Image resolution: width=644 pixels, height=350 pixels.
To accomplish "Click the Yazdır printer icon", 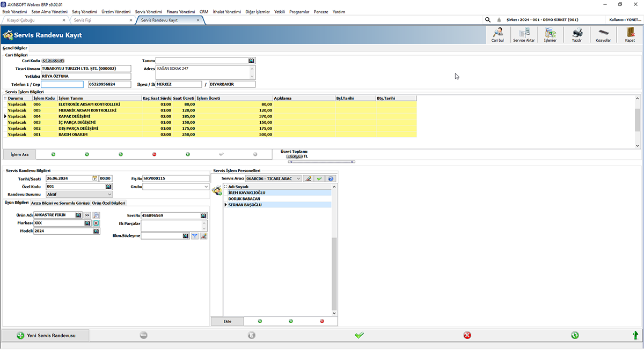I will [576, 33].
